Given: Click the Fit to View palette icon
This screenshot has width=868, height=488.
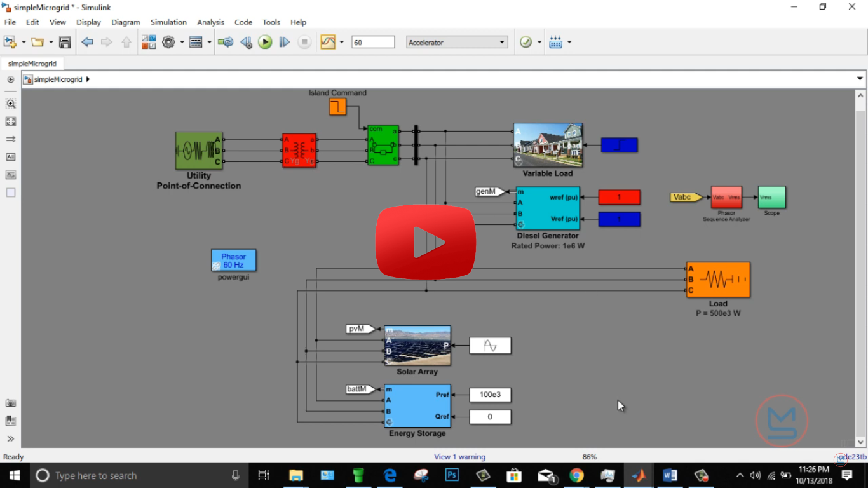Looking at the screenshot, I should pyautogui.click(x=11, y=121).
